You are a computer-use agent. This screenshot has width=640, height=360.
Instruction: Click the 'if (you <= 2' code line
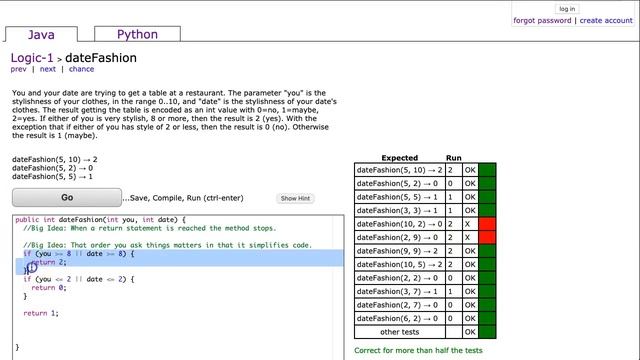[79, 279]
